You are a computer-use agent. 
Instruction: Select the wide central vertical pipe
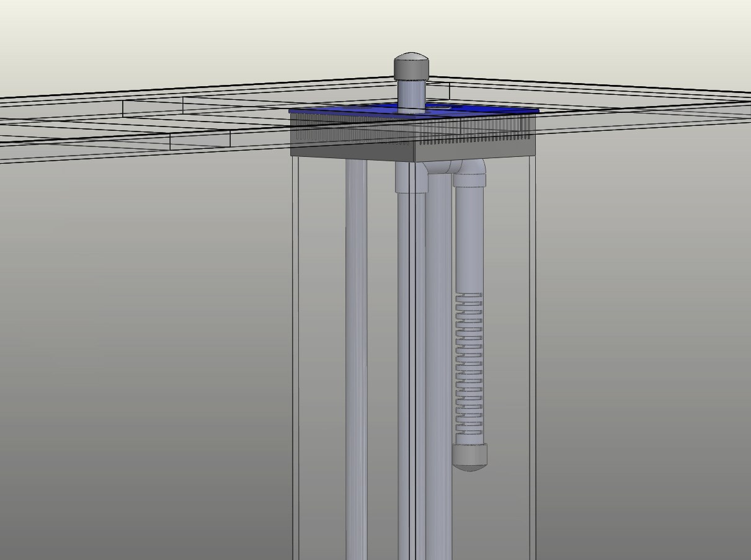438,372
